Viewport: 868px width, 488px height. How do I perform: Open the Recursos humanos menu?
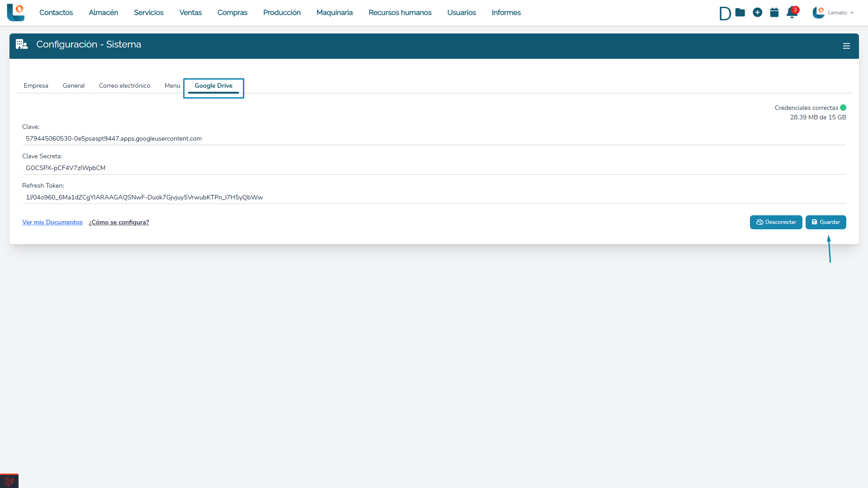[400, 13]
